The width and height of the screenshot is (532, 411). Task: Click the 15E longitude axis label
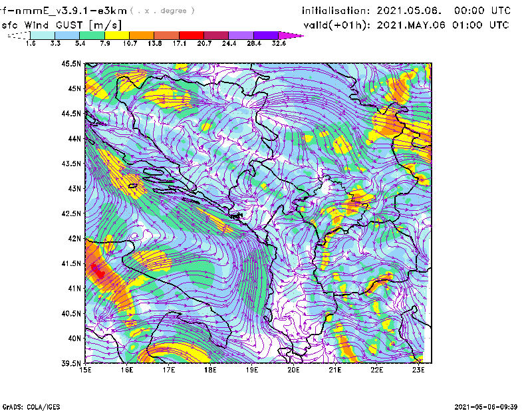(x=86, y=370)
